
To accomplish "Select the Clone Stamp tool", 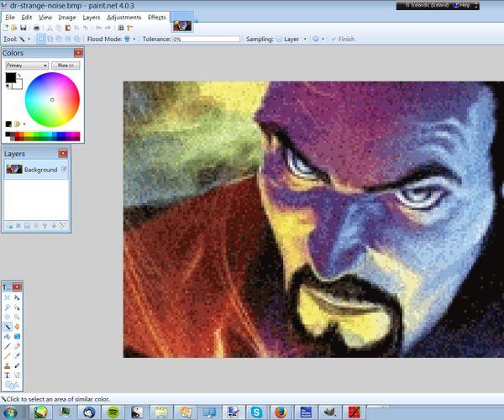I will click(7, 365).
